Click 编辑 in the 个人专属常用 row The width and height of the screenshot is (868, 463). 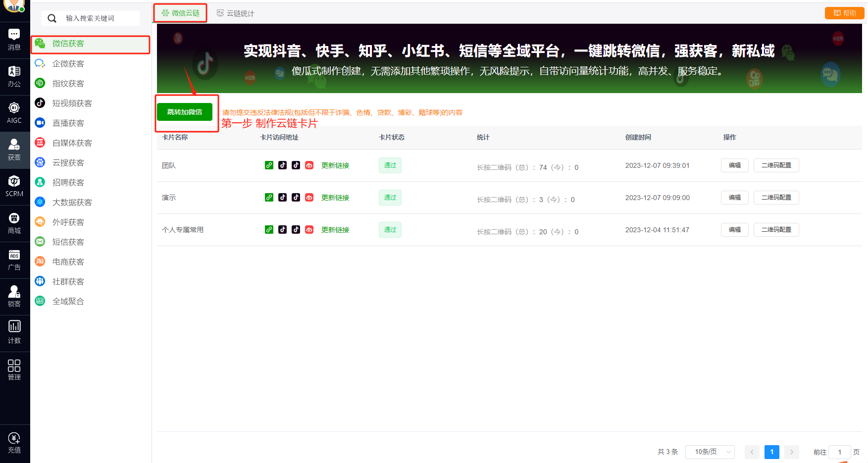click(735, 230)
